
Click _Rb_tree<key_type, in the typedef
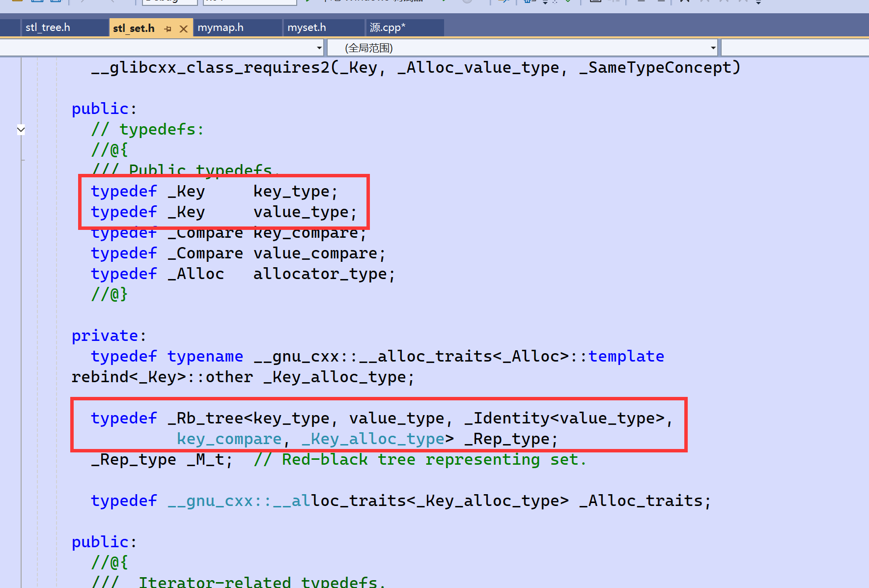(x=252, y=418)
